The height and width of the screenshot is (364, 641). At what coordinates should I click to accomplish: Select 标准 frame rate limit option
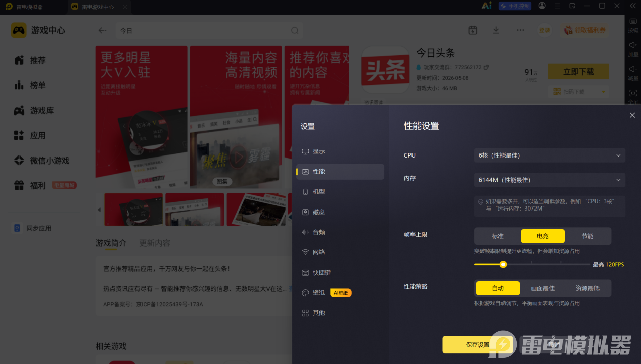point(498,236)
